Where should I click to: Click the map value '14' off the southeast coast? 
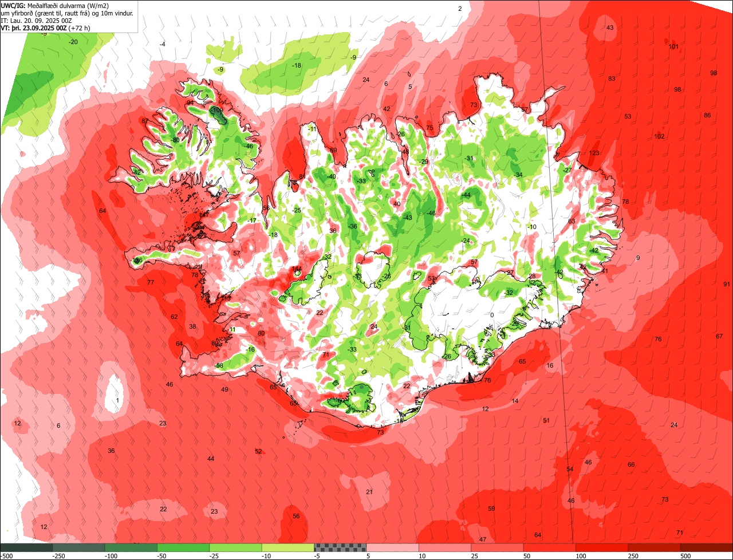(x=515, y=401)
